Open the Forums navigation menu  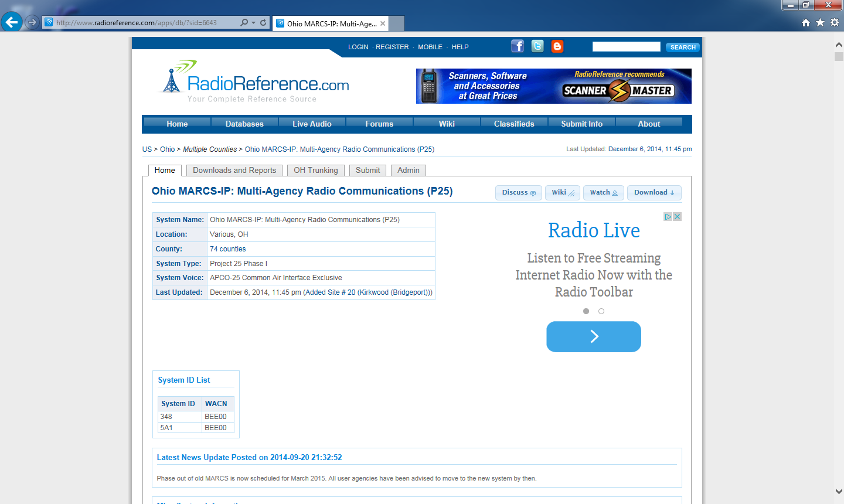(379, 124)
